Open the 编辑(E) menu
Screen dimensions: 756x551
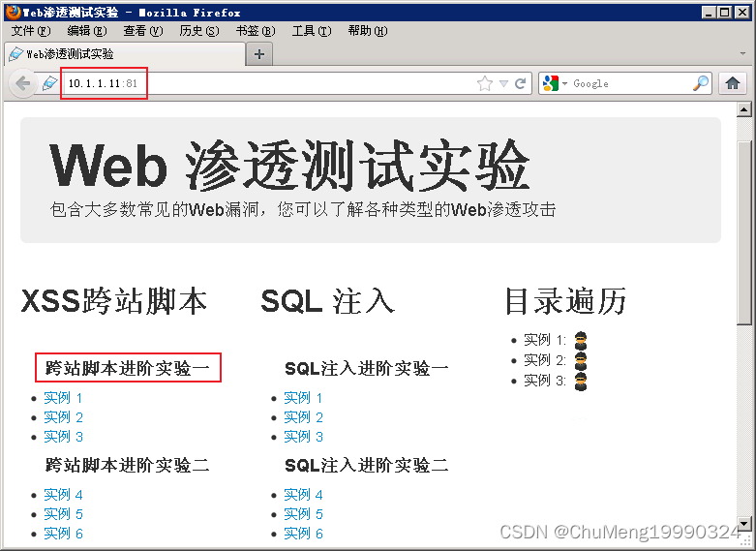(87, 31)
